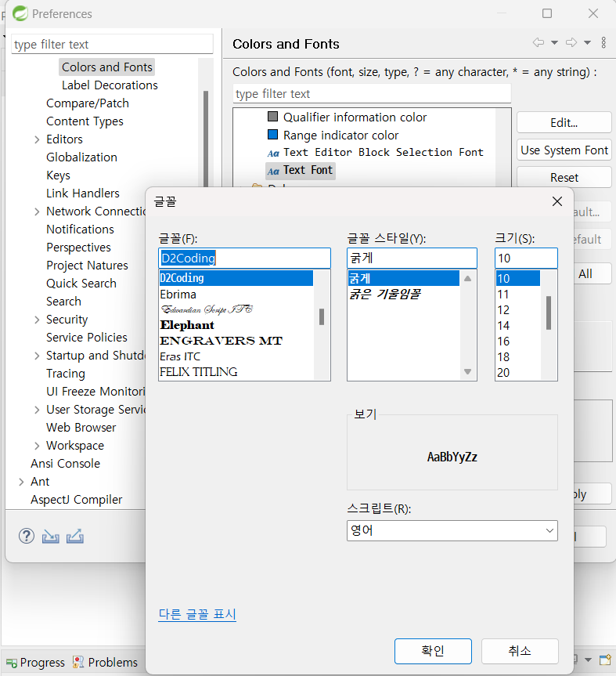Click the export preferences icon

pyautogui.click(x=75, y=536)
